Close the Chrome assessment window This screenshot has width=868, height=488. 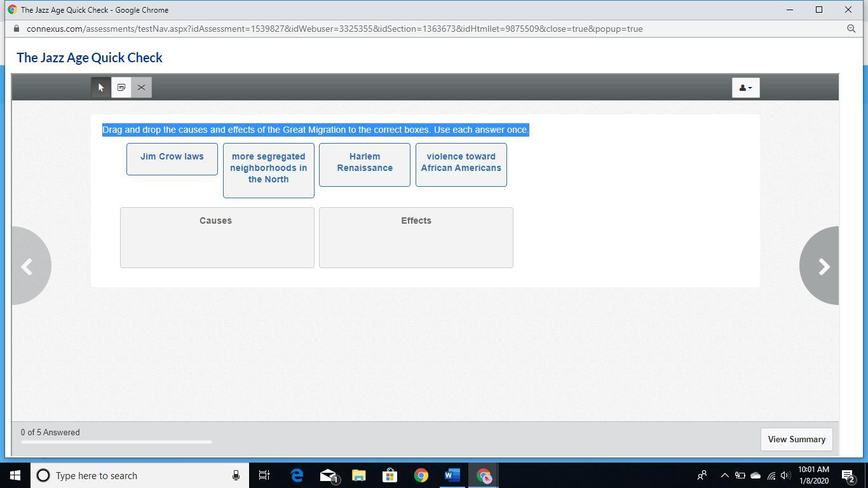point(848,10)
